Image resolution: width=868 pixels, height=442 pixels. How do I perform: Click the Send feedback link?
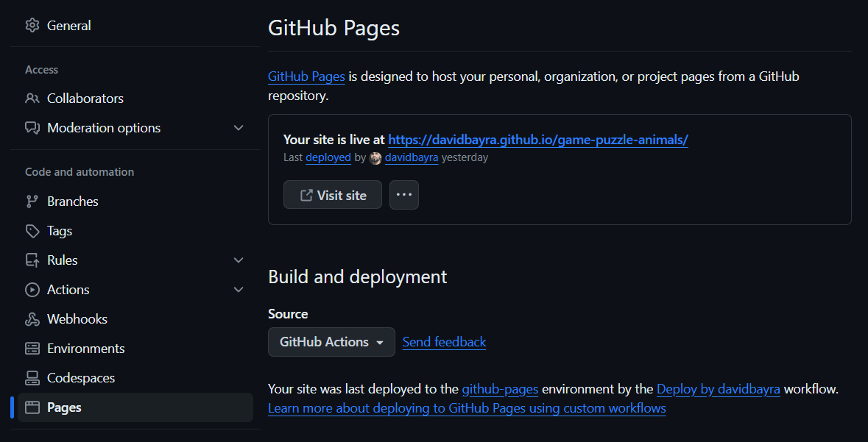click(444, 342)
